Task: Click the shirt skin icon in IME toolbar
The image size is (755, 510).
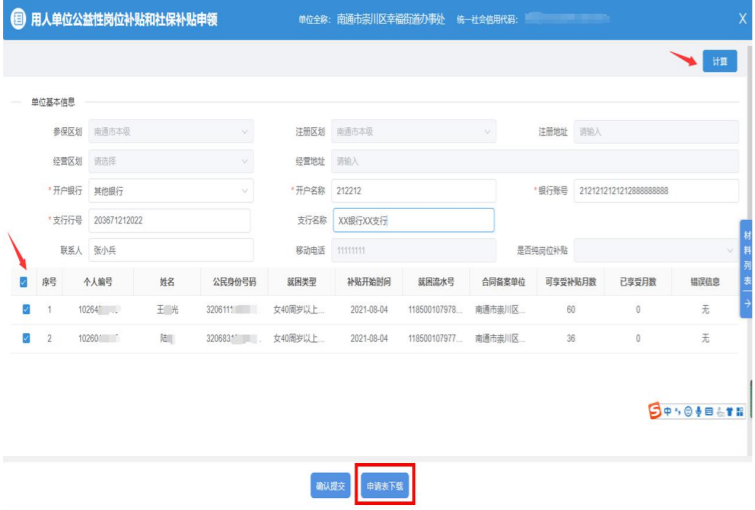Action: tap(730, 411)
